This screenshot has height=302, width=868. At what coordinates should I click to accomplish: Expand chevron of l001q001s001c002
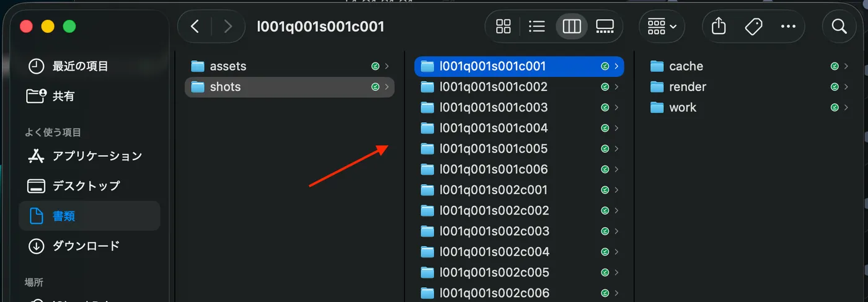click(616, 87)
